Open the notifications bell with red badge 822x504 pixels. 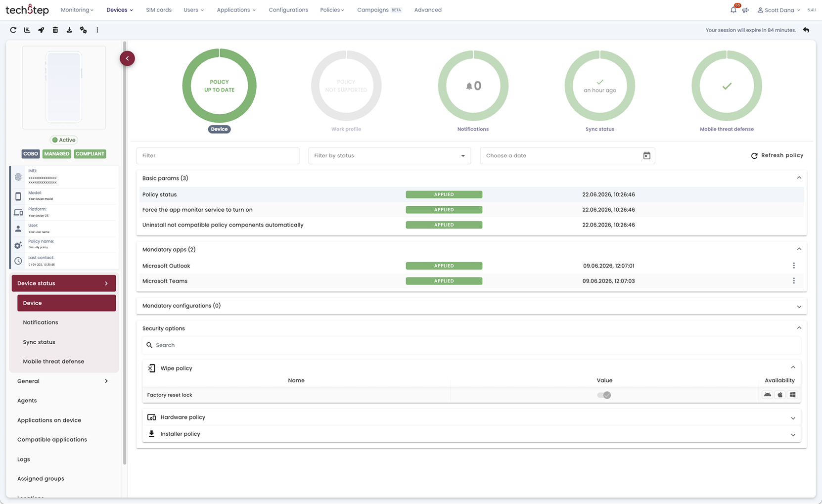[734, 9]
